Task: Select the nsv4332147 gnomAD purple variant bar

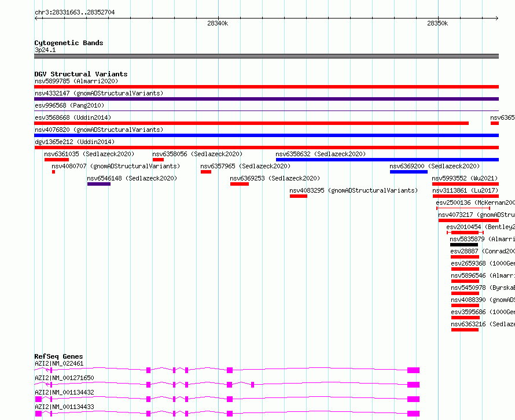Action: (x=266, y=99)
